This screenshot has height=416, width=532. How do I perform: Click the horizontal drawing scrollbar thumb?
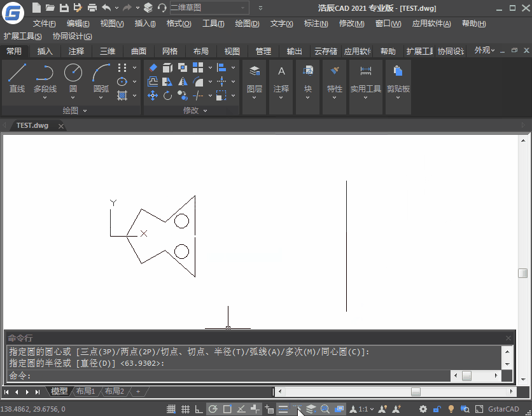(416, 392)
